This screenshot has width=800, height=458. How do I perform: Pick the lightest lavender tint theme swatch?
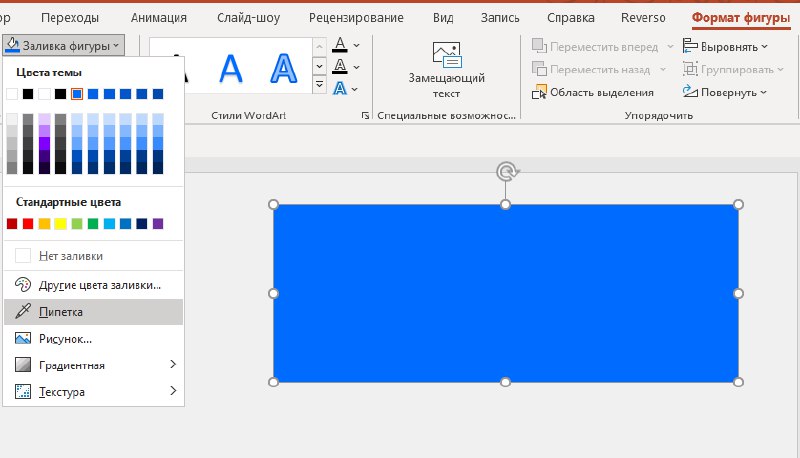click(x=44, y=119)
